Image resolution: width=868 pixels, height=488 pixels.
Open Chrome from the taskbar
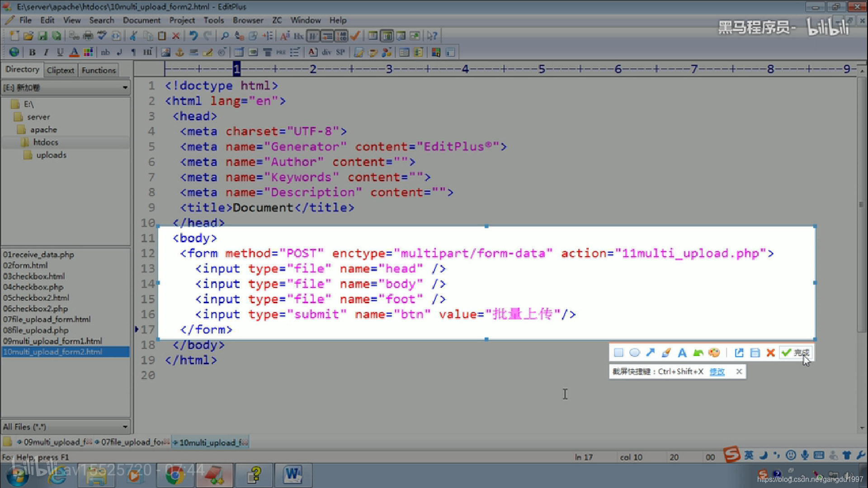point(175,475)
